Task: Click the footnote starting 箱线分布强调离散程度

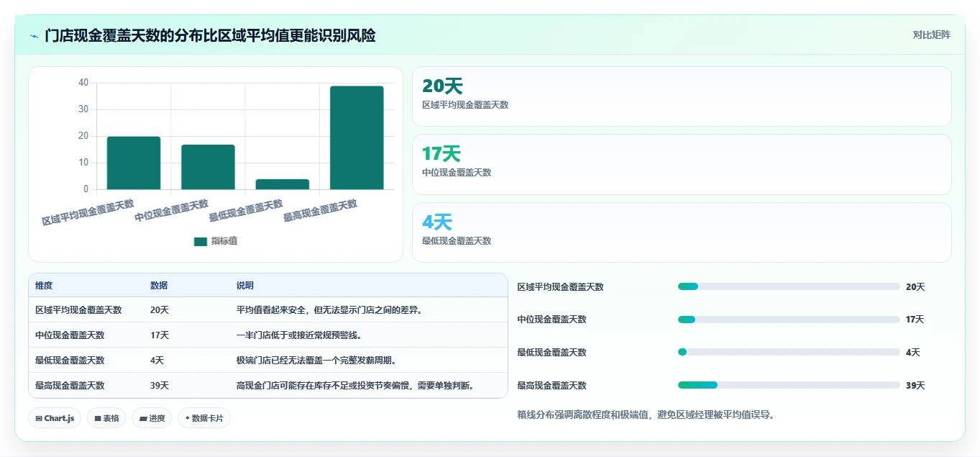Action: point(646,415)
